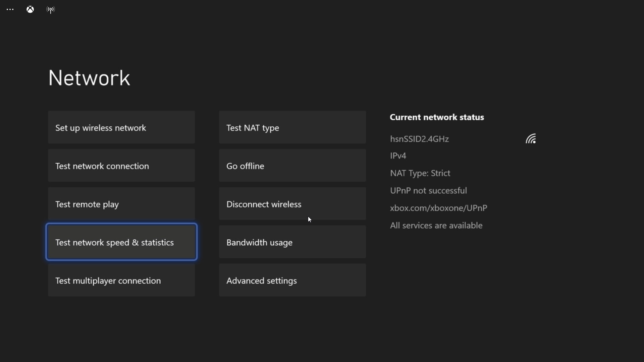
Task: Select the hsnSSID2.4GHz network name
Action: [x=419, y=139]
